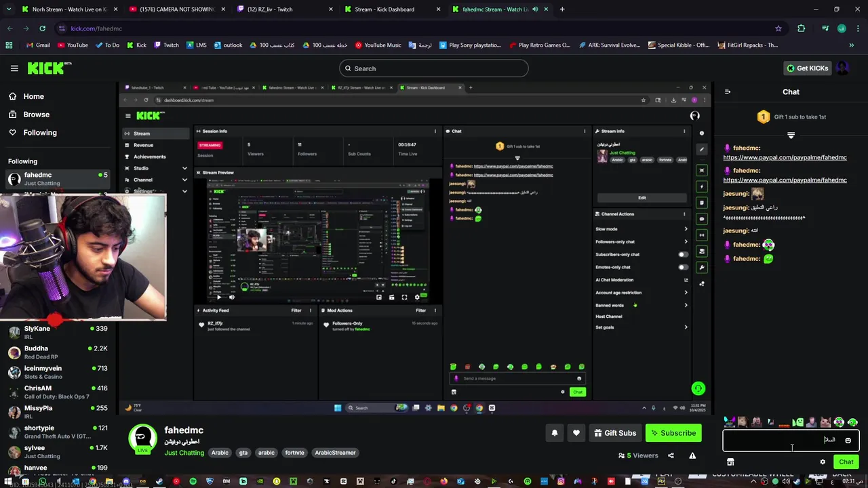This screenshot has height=488, width=868.
Task: Click the green support headset button in the dashboard video
Action: [x=698, y=388]
